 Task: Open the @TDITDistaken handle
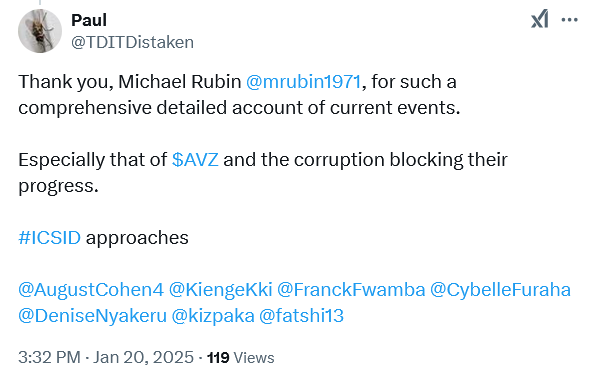[x=132, y=42]
